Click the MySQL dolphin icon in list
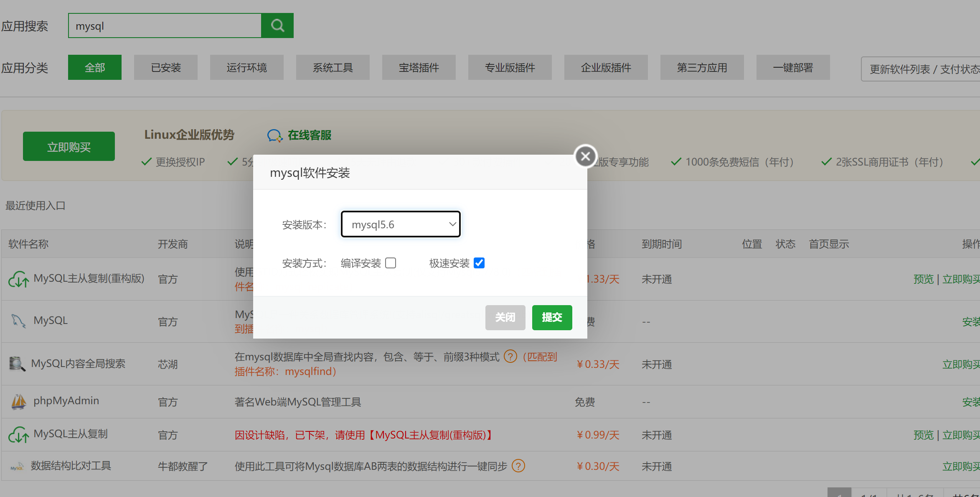Image resolution: width=980 pixels, height=497 pixels. pos(18,321)
